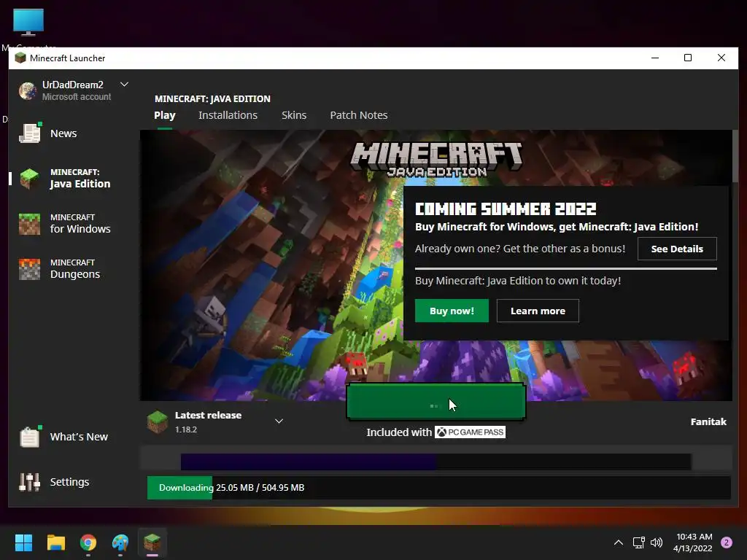Open the Minecraft for Windows icon
The width and height of the screenshot is (747, 560).
click(29, 224)
